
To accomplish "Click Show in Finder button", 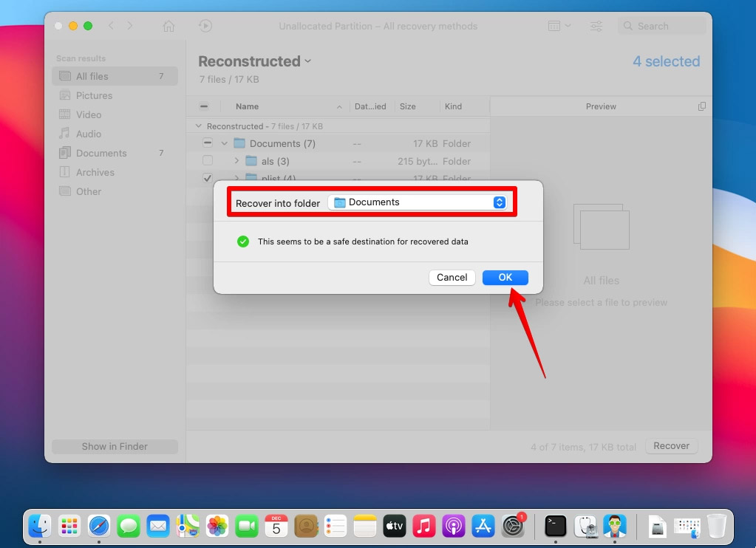I will 115,446.
